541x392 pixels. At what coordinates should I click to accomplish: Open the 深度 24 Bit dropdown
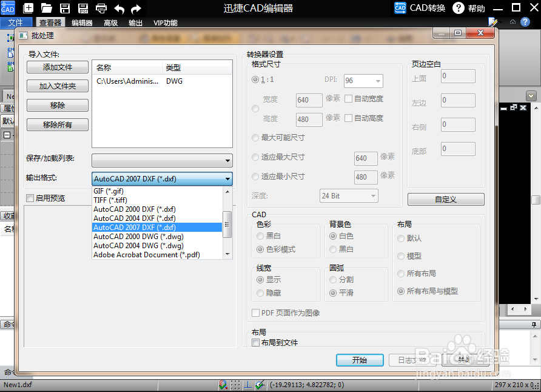click(x=348, y=195)
